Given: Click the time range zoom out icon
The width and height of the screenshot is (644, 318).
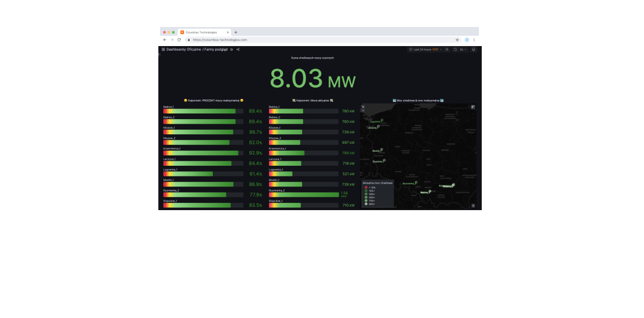Looking at the screenshot, I should click(447, 49).
